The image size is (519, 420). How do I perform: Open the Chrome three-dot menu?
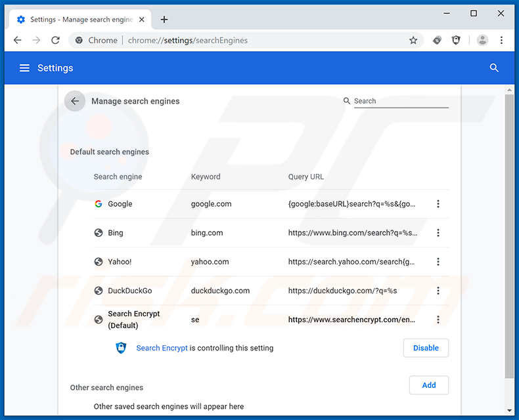501,40
